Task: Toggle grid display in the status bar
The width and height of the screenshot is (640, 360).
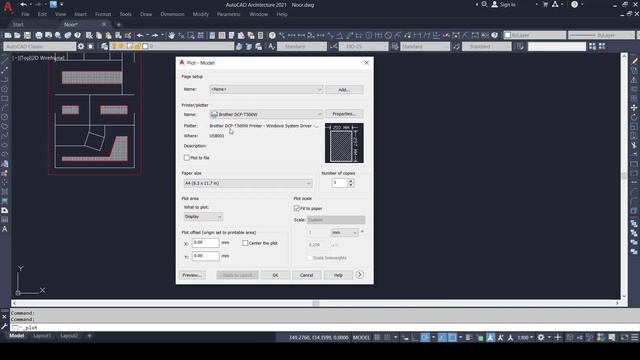Action: tap(377, 338)
